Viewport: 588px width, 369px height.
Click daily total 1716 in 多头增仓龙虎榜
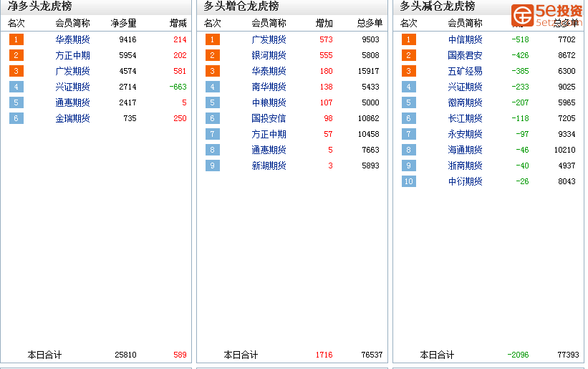point(324,355)
